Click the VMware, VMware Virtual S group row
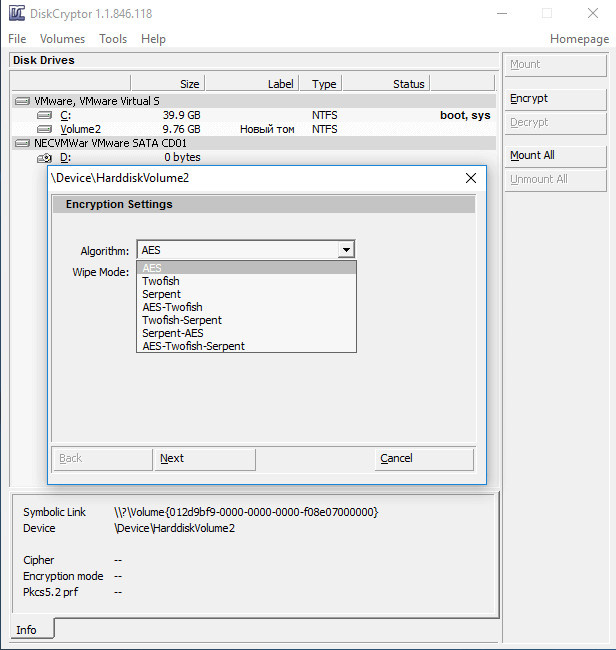This screenshot has height=650, width=616. (254, 101)
